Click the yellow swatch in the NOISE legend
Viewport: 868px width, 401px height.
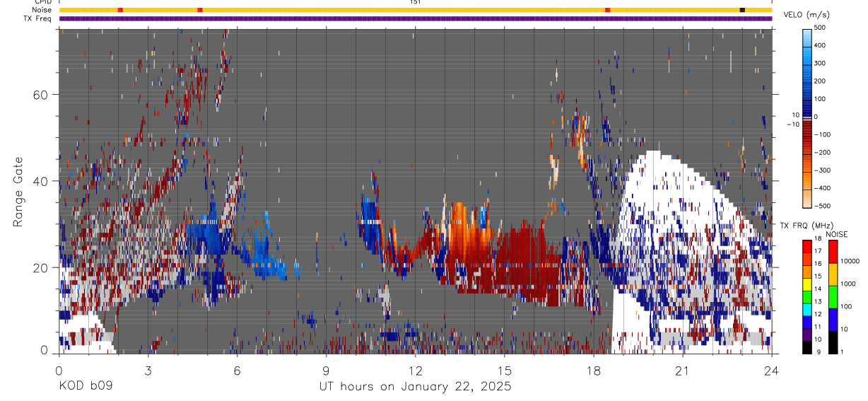coord(833,274)
